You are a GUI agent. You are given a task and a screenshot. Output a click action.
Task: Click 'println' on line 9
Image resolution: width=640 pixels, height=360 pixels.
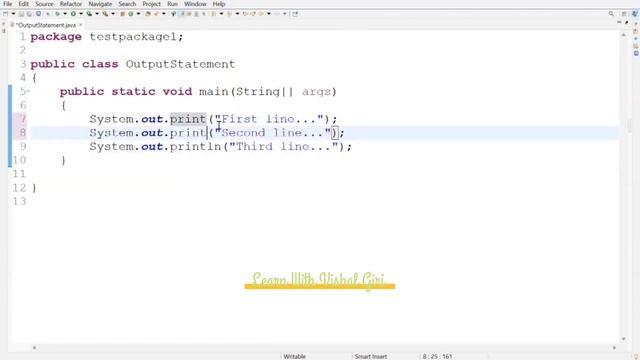[x=195, y=147]
